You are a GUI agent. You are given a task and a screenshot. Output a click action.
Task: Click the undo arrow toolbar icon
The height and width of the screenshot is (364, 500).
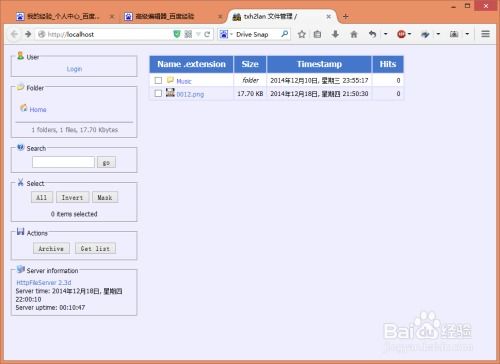point(372,34)
